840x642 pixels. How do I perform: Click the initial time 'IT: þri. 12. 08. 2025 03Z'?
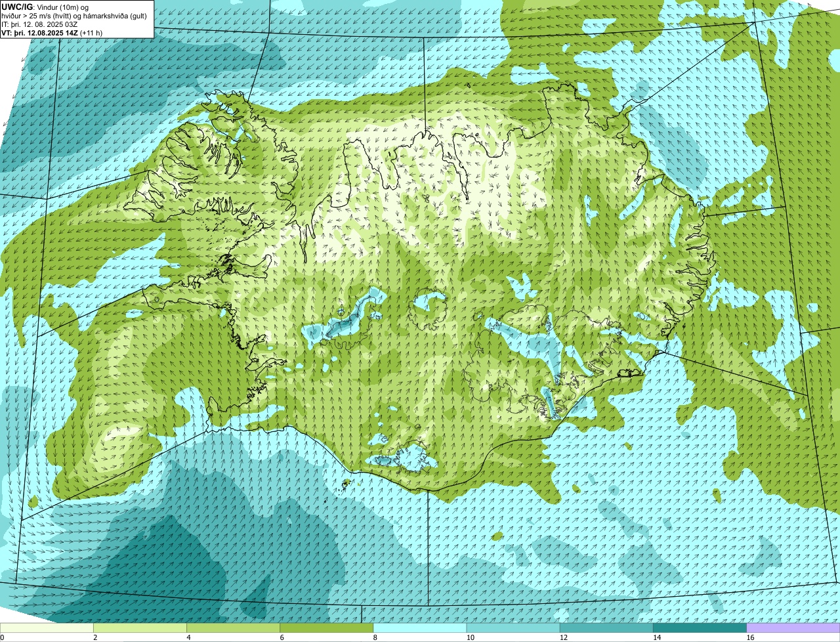click(39, 24)
